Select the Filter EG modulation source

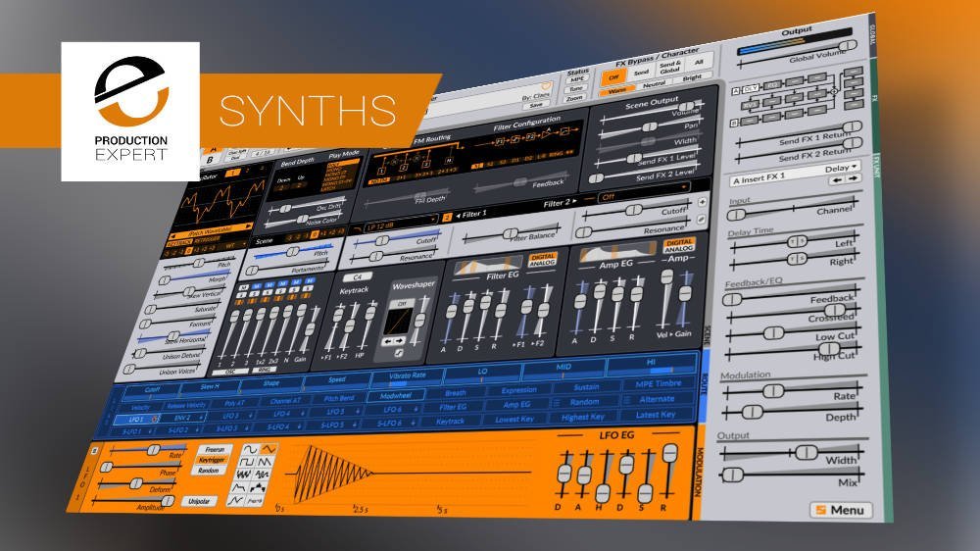(453, 407)
